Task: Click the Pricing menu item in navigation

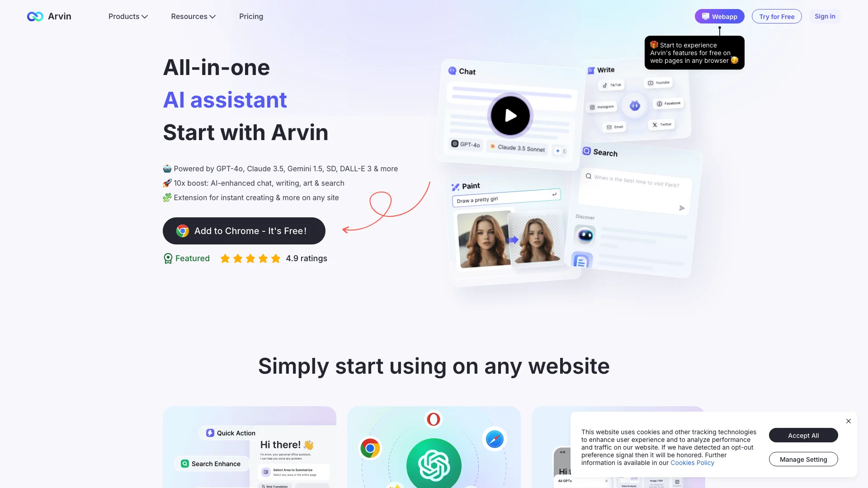Action: pos(251,16)
